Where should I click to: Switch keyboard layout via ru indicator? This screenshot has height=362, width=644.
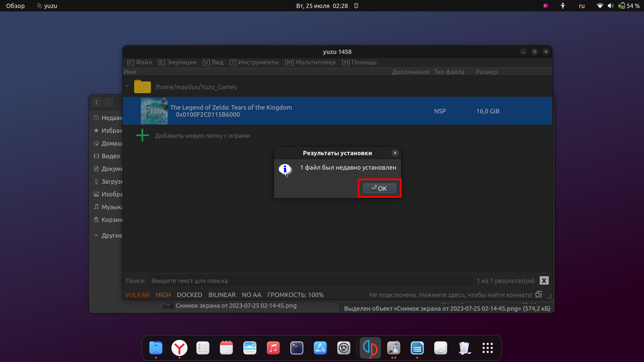(582, 6)
